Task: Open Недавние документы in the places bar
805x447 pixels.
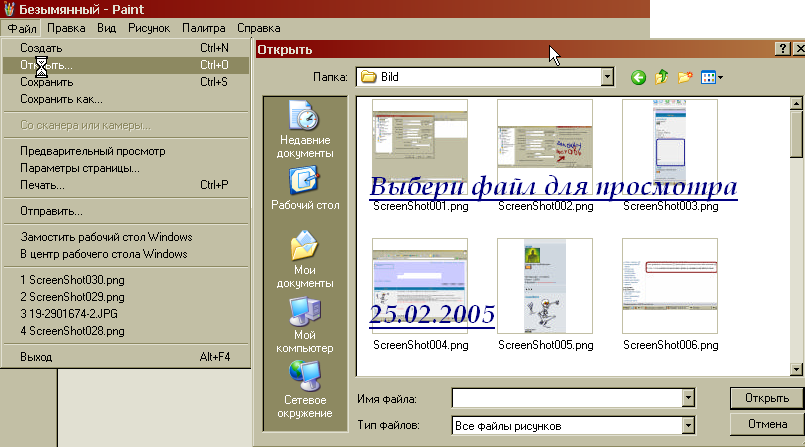Action: pyautogui.click(x=305, y=130)
